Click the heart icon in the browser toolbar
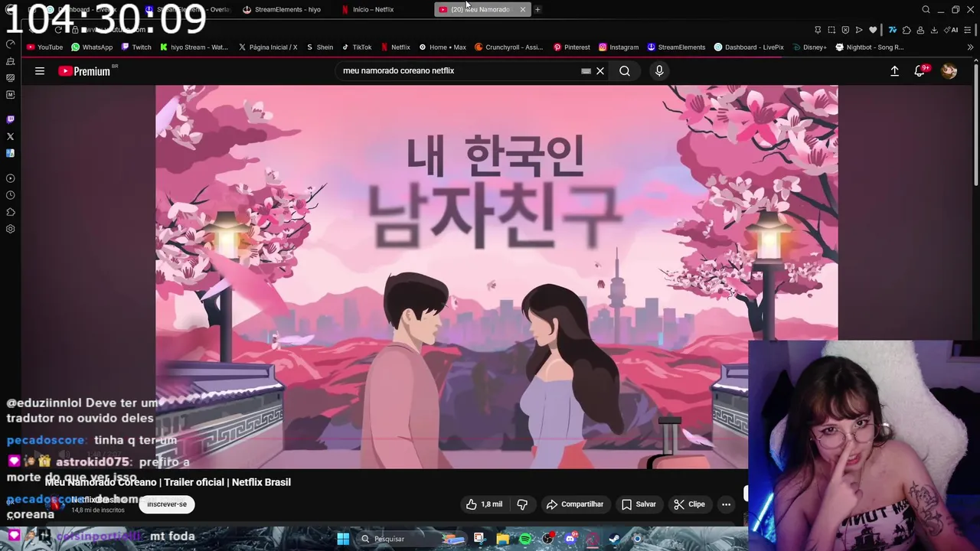Image resolution: width=980 pixels, height=551 pixels. (x=872, y=30)
